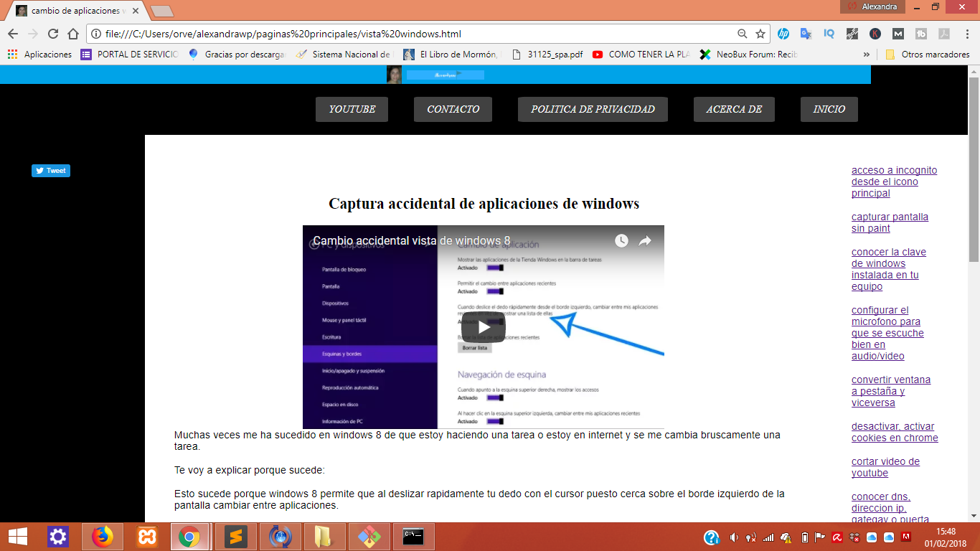The width and height of the screenshot is (980, 551).
Task: Click the grayed tb extension icon
Action: click(921, 34)
